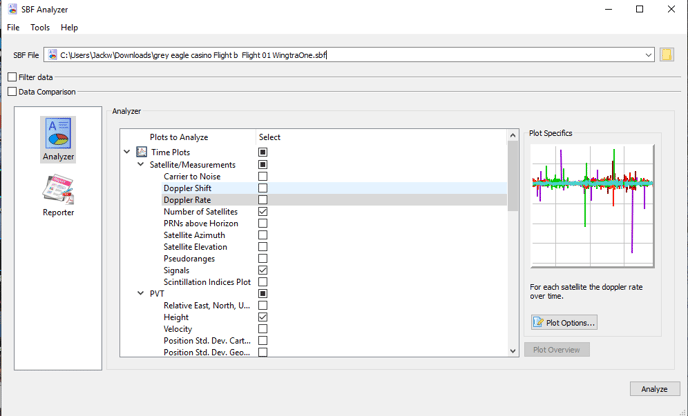Viewport: 688px width, 416px height.
Task: Collapse the PVT group
Action: pyautogui.click(x=141, y=294)
